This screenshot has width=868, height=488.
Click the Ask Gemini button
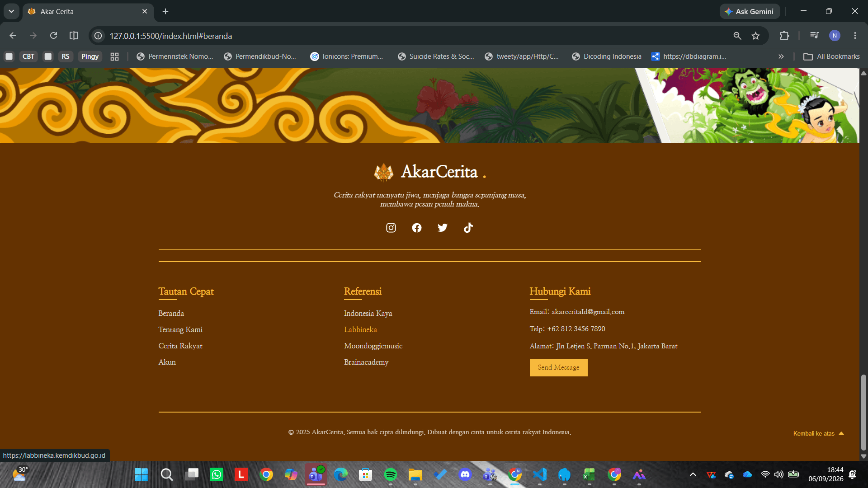[x=750, y=11]
